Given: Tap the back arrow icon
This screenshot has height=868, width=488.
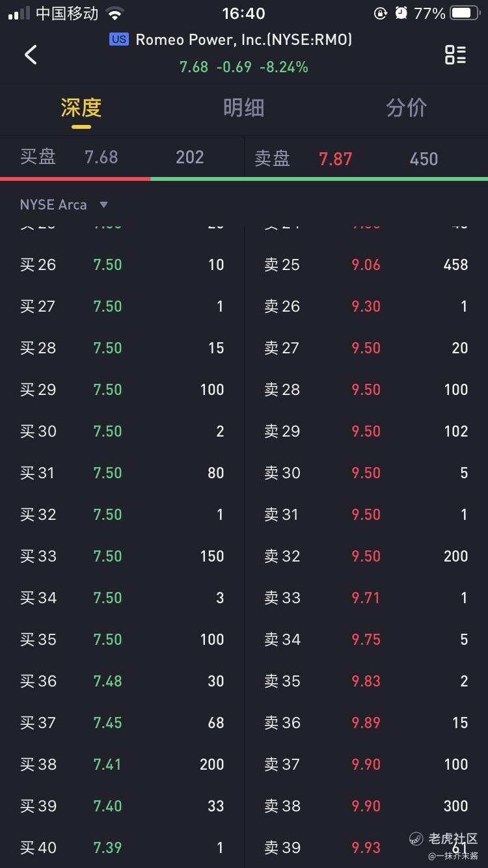Looking at the screenshot, I should tap(31, 55).
